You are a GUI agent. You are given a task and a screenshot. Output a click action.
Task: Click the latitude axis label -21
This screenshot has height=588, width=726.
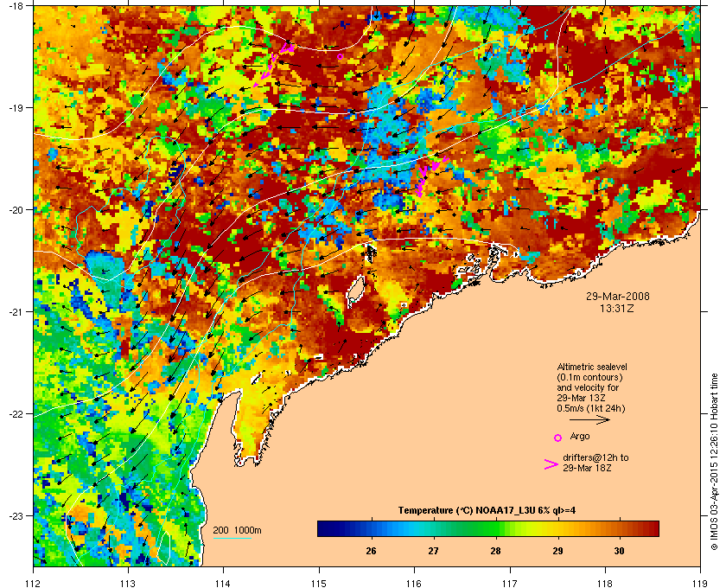16,311
